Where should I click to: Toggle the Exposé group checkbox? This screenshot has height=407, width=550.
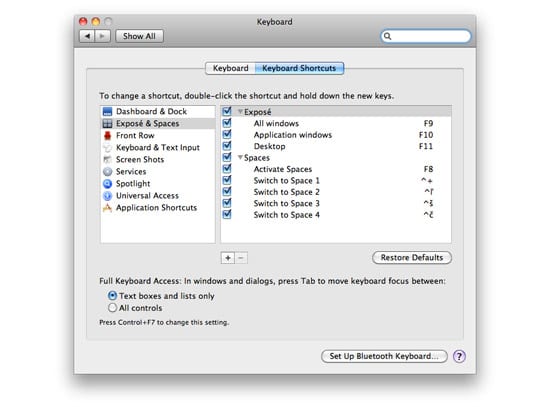(227, 112)
